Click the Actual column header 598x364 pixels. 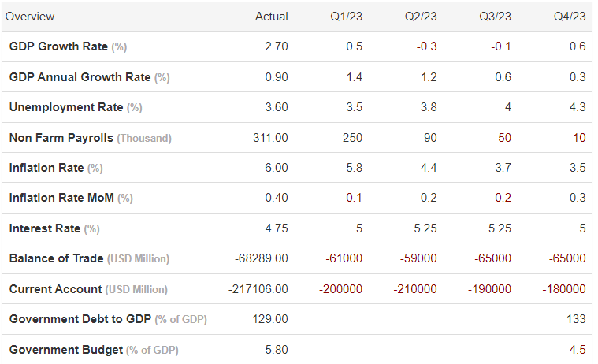tap(272, 17)
